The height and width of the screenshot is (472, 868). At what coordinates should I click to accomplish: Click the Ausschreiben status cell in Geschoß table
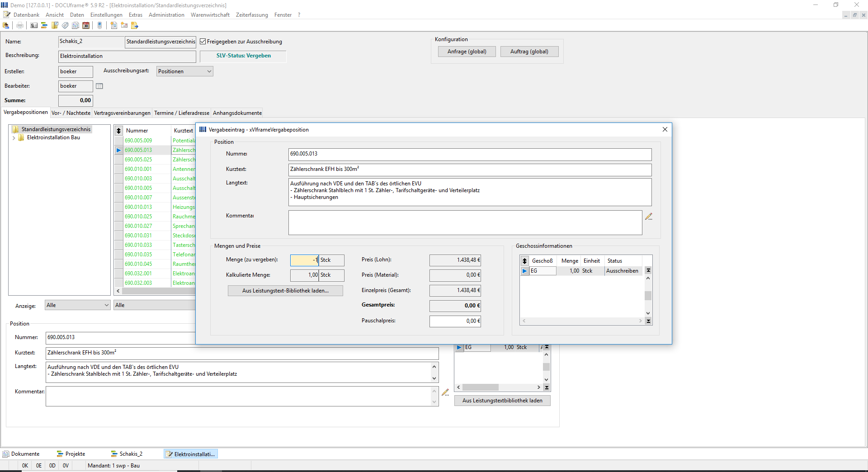[x=623, y=271]
